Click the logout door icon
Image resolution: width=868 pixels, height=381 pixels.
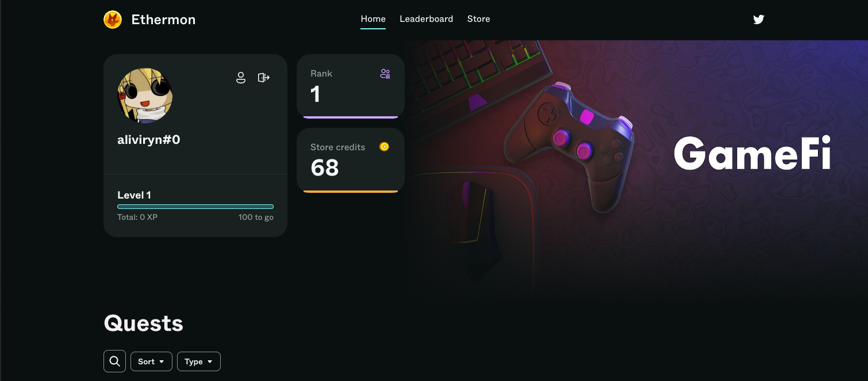pos(264,78)
